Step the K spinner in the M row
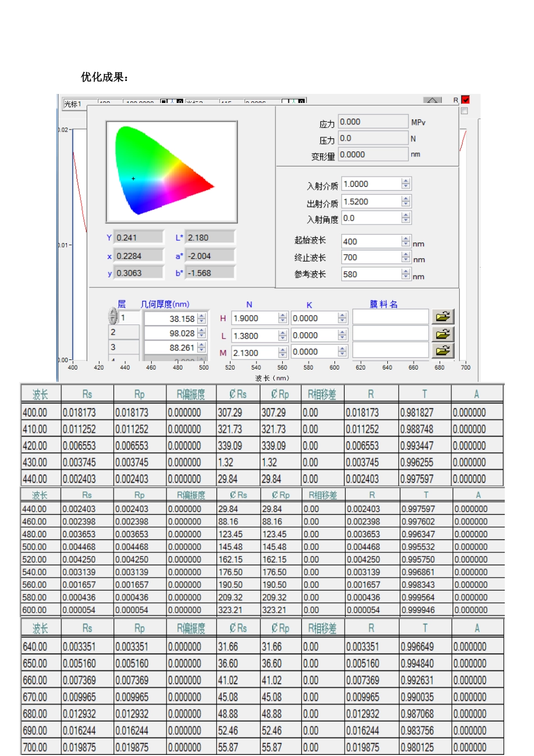 pyautogui.click(x=342, y=352)
